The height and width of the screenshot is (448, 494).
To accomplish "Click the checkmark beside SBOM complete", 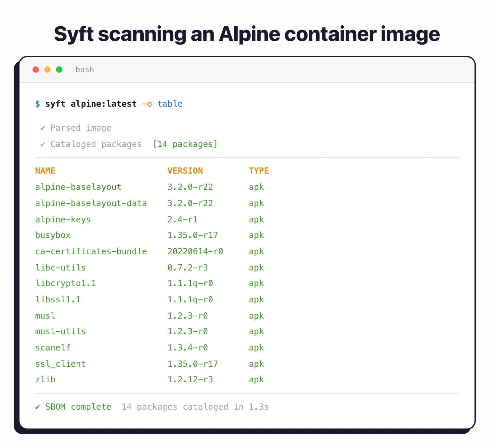I will (37, 407).
